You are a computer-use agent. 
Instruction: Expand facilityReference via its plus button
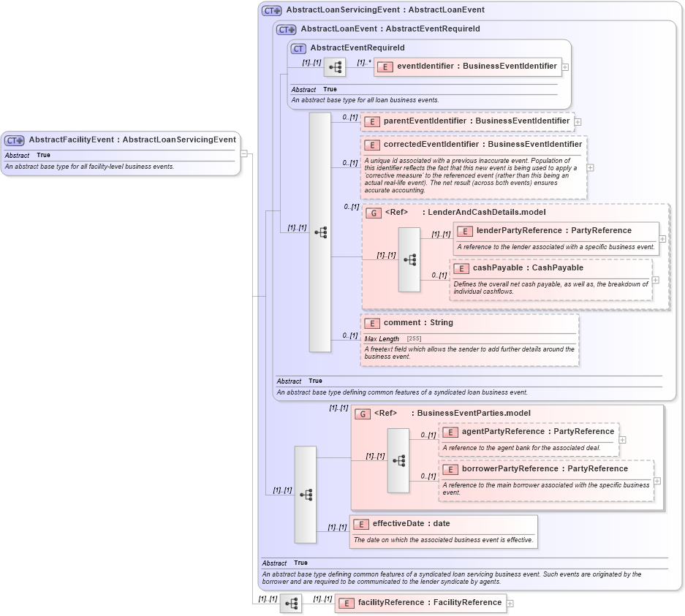coord(511,603)
